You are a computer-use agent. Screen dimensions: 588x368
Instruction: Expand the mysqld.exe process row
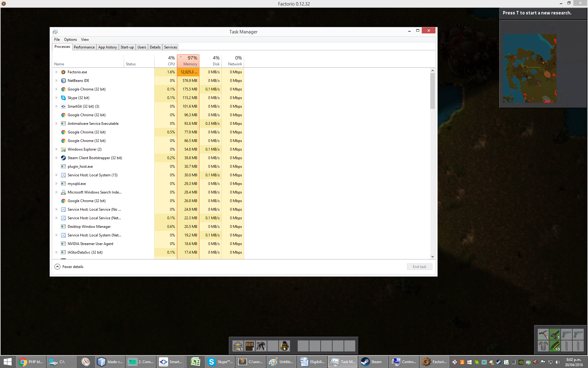pyautogui.click(x=56, y=184)
